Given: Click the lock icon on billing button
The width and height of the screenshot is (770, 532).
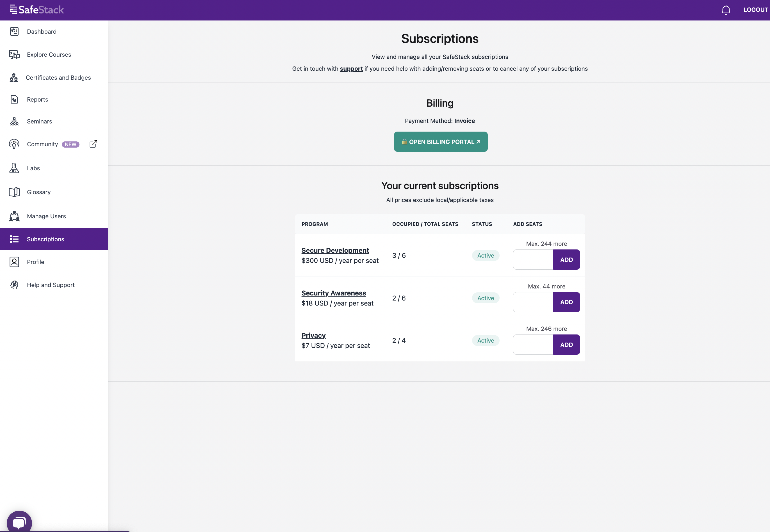Looking at the screenshot, I should point(404,142).
